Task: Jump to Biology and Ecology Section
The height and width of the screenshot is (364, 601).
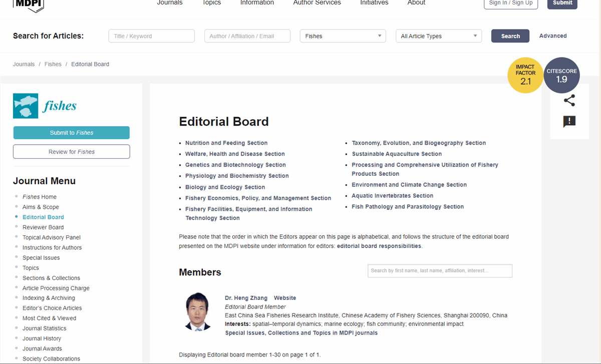Action: click(225, 187)
